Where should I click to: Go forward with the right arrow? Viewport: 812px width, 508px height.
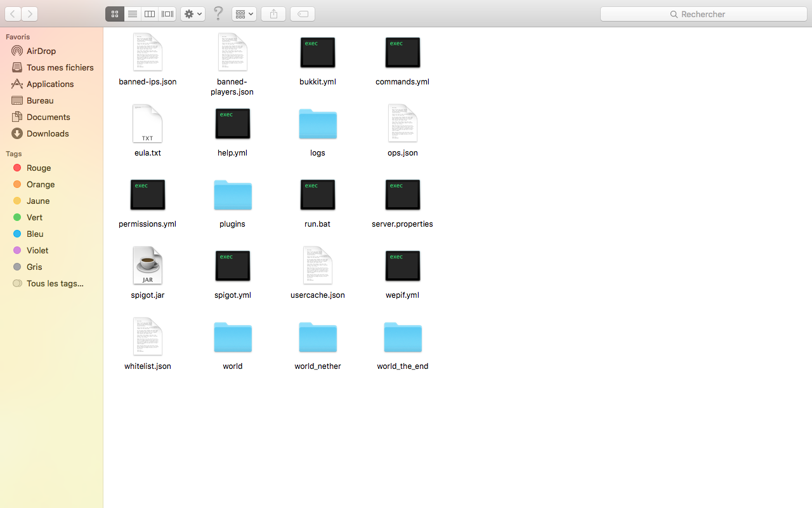coord(29,14)
